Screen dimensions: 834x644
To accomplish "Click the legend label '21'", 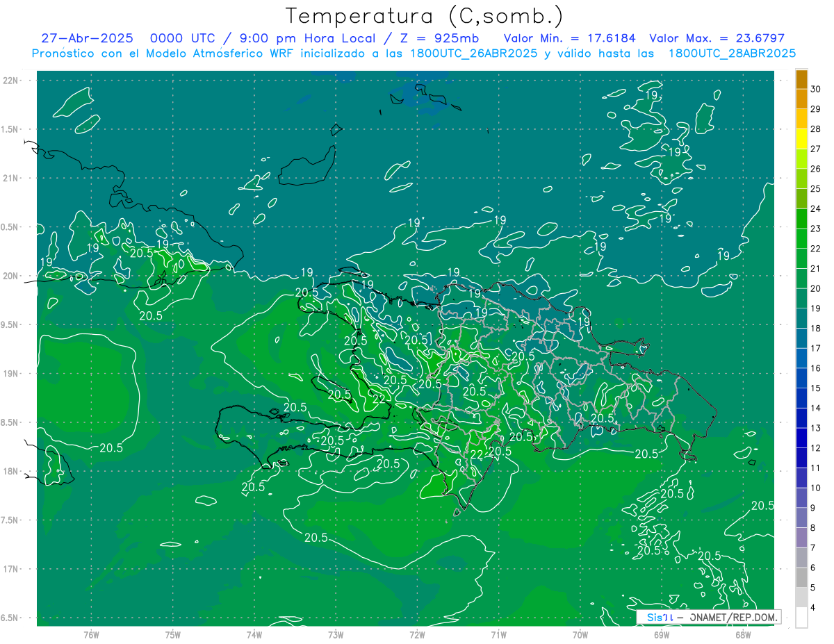I will [816, 268].
